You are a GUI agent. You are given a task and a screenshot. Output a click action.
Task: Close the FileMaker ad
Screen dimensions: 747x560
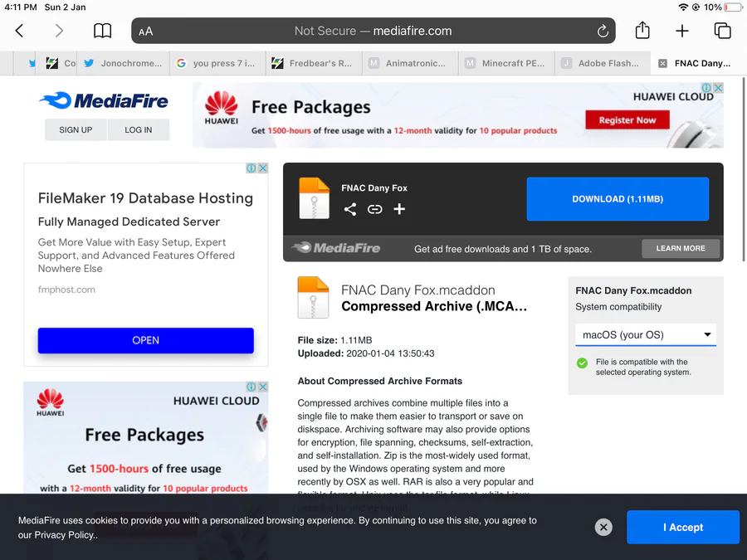click(262, 168)
